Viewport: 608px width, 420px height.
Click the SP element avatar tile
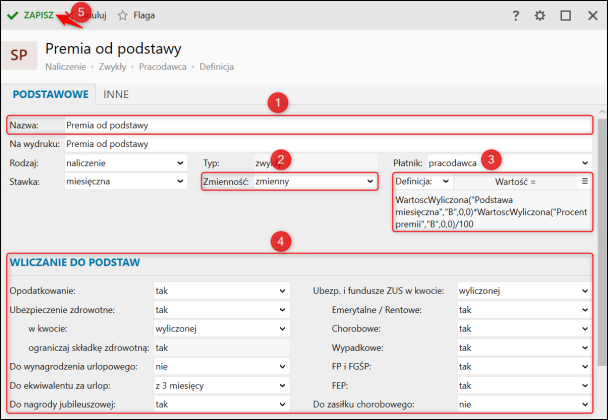19,55
